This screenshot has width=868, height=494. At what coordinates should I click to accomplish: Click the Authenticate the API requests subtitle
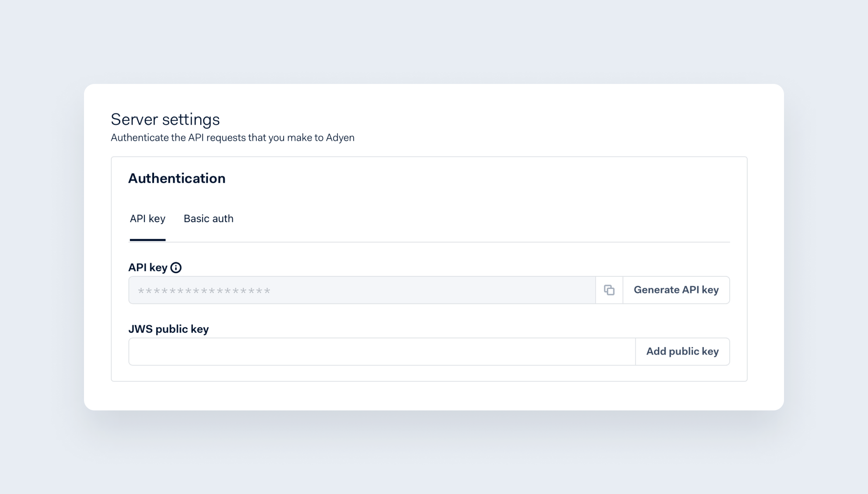[232, 138]
